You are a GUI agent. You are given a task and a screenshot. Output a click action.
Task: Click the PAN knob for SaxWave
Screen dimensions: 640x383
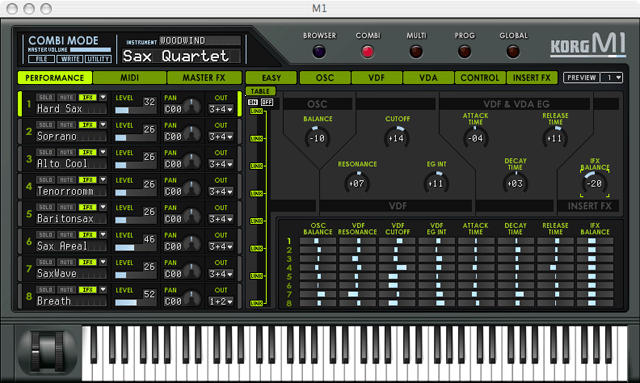click(x=192, y=271)
